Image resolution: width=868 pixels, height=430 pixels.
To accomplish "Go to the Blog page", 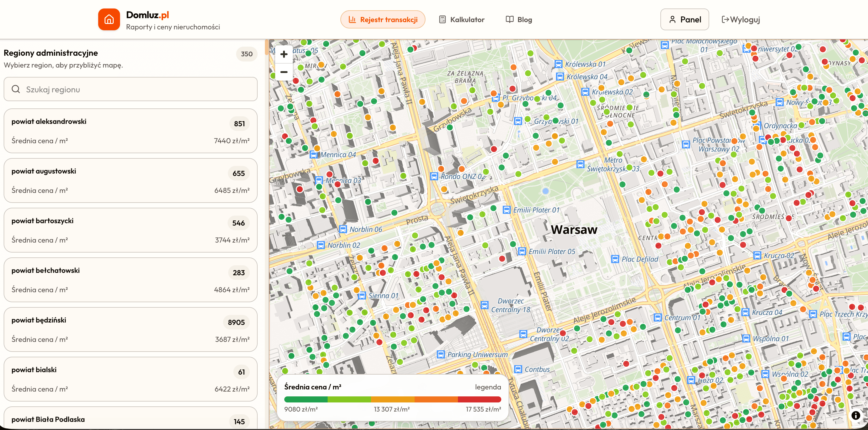I will (519, 19).
